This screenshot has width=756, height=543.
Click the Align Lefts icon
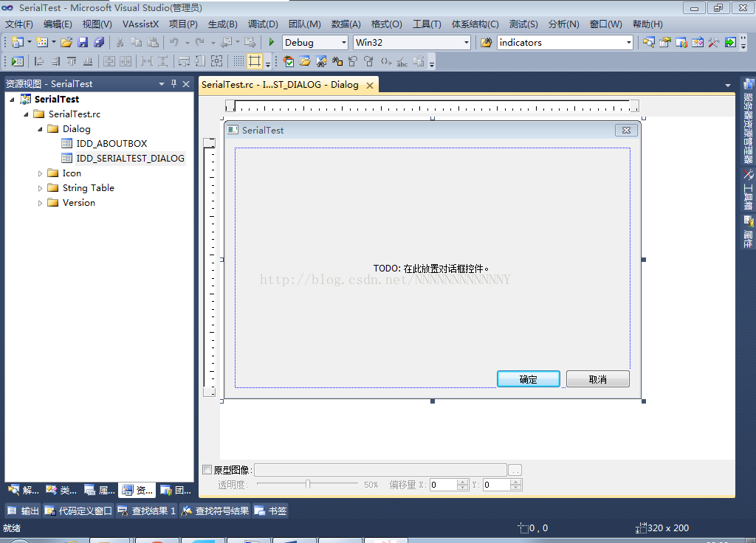(39, 61)
